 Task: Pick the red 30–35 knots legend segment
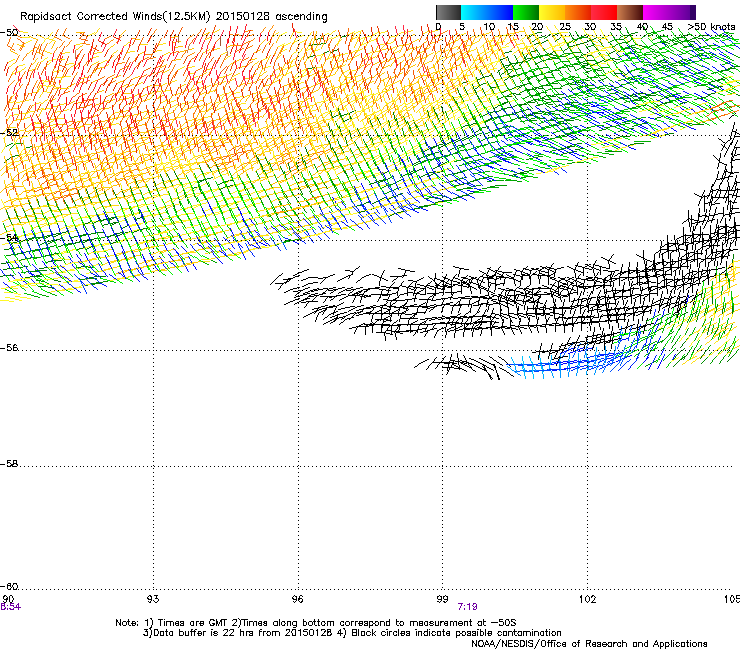(x=604, y=12)
